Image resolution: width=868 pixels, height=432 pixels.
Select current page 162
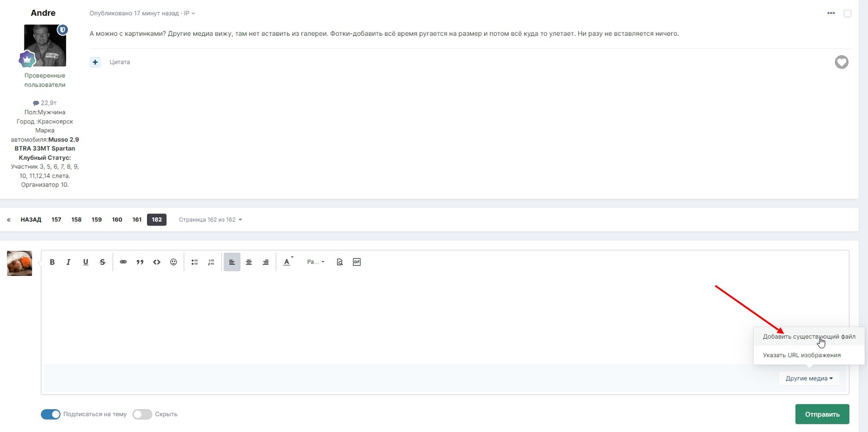(157, 220)
